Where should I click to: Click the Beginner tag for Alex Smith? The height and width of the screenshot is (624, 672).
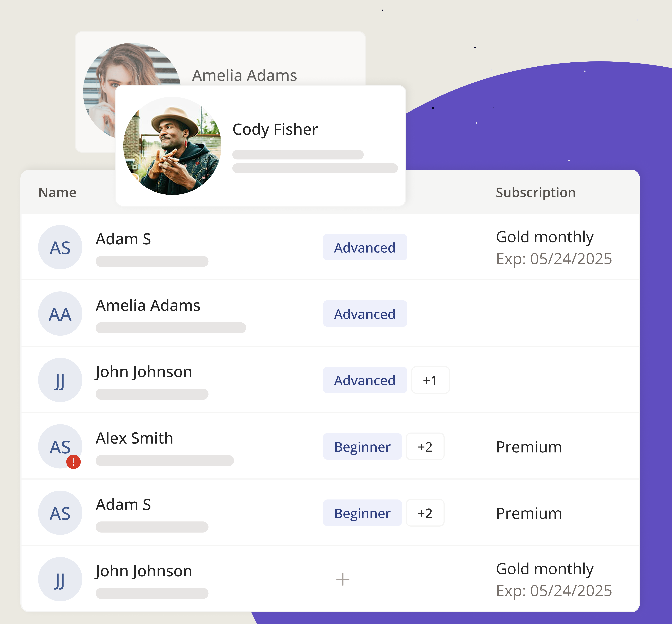click(x=362, y=446)
